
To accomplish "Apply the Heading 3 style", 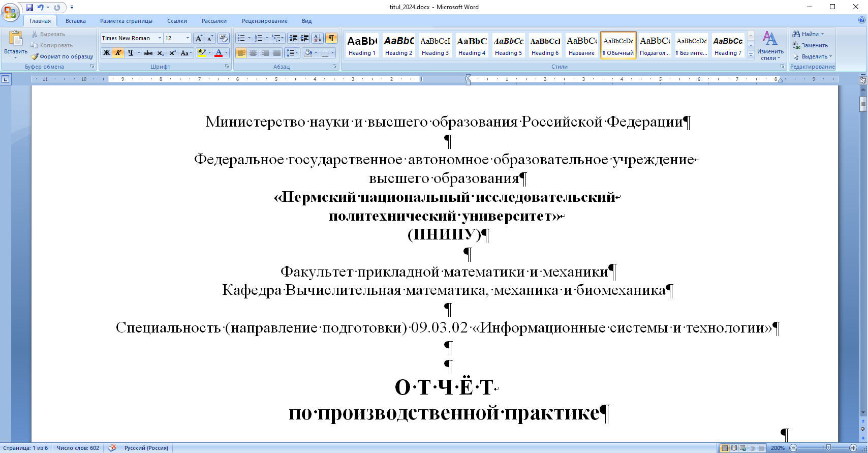I will pyautogui.click(x=435, y=45).
